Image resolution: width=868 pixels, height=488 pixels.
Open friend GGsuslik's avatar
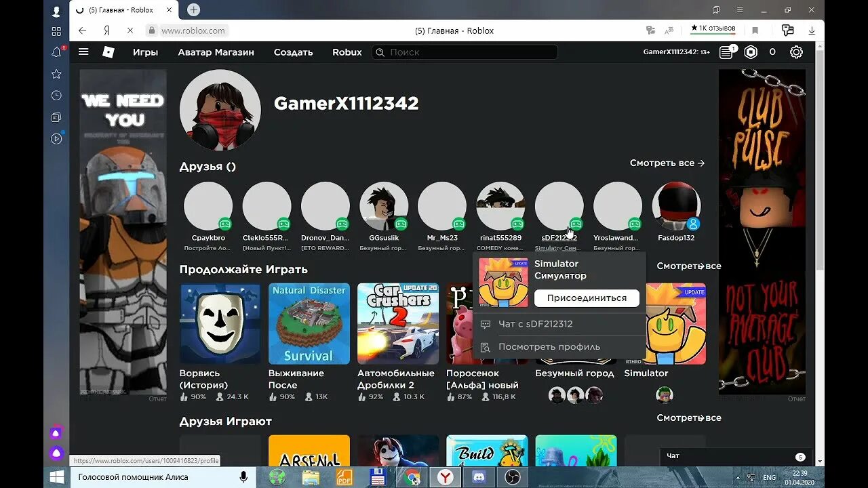coord(384,206)
